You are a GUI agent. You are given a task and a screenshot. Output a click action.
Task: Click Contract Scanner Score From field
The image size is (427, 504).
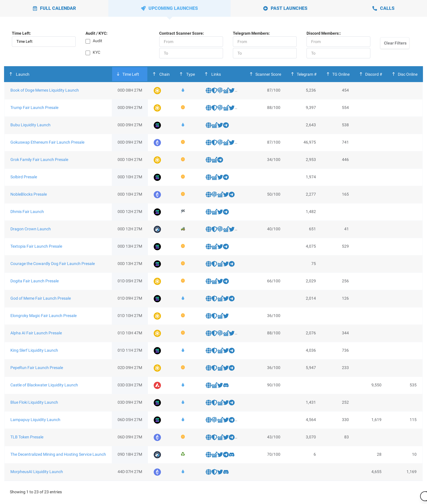pyautogui.click(x=191, y=42)
